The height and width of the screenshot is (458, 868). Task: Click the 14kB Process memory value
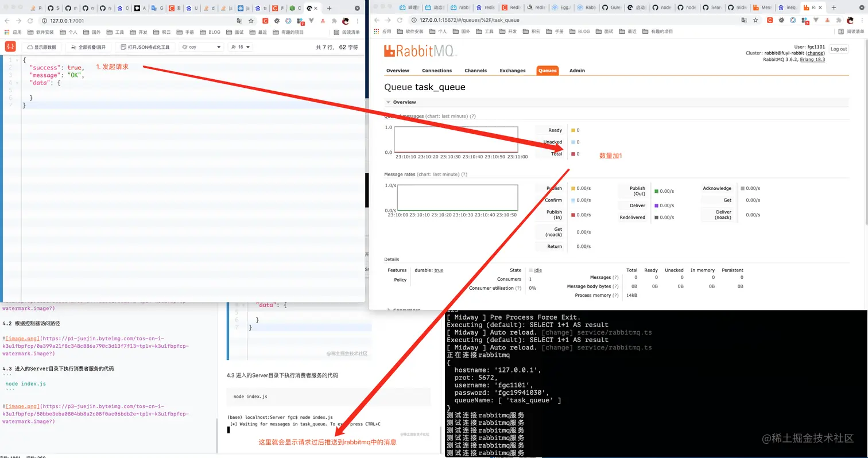point(631,295)
